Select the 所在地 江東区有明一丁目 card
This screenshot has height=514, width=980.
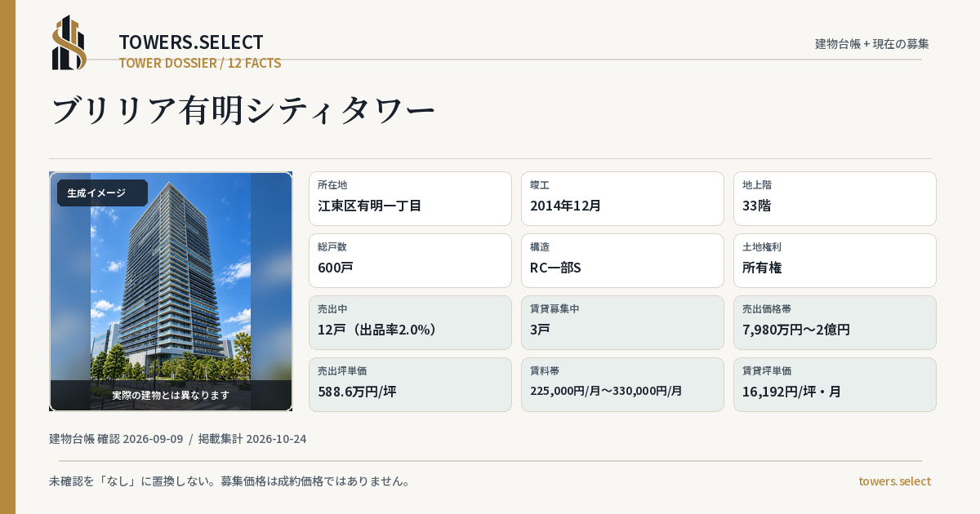(410, 198)
